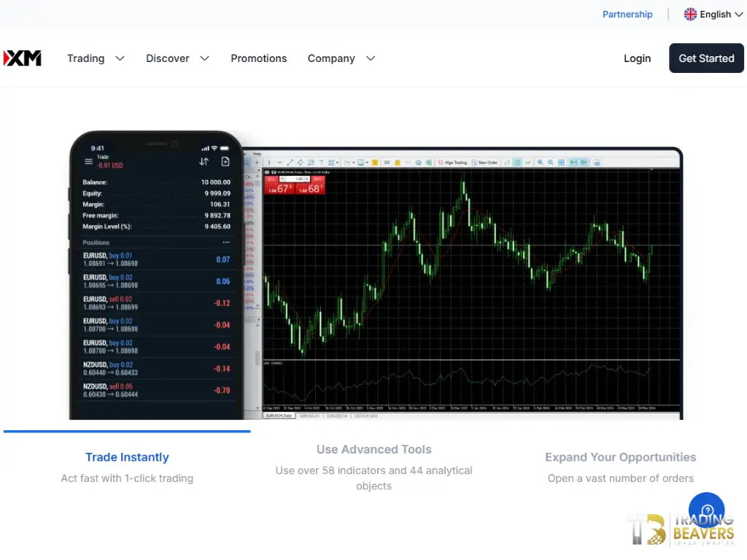Click the XM logo

(23, 58)
